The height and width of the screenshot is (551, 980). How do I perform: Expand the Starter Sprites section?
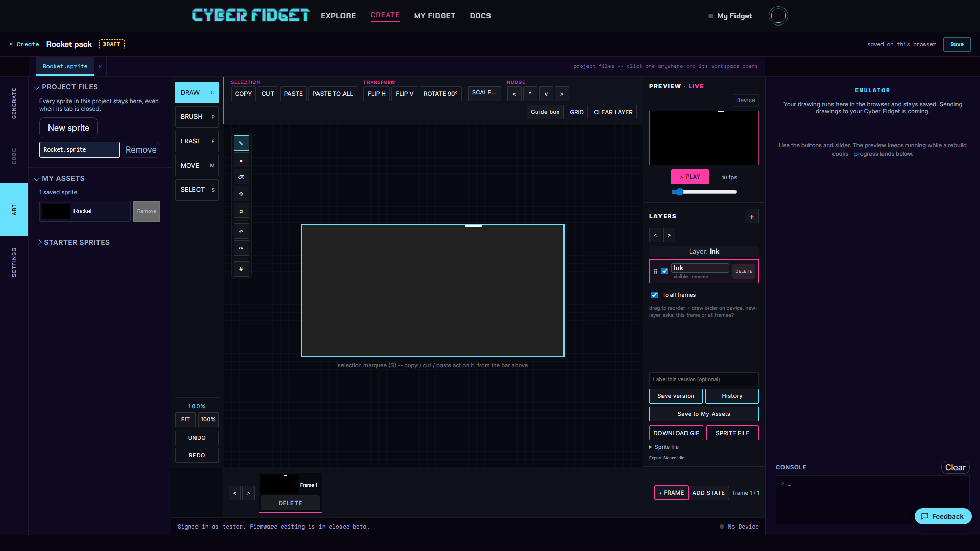(74, 242)
